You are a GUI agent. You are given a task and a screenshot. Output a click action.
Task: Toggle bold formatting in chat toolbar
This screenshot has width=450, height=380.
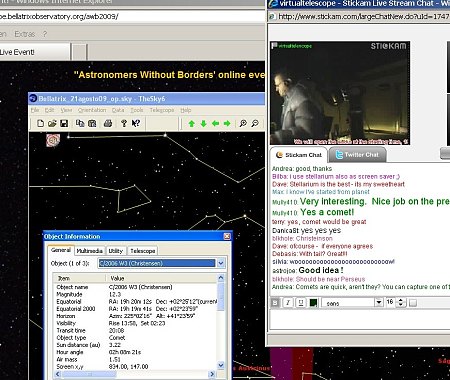(x=275, y=303)
